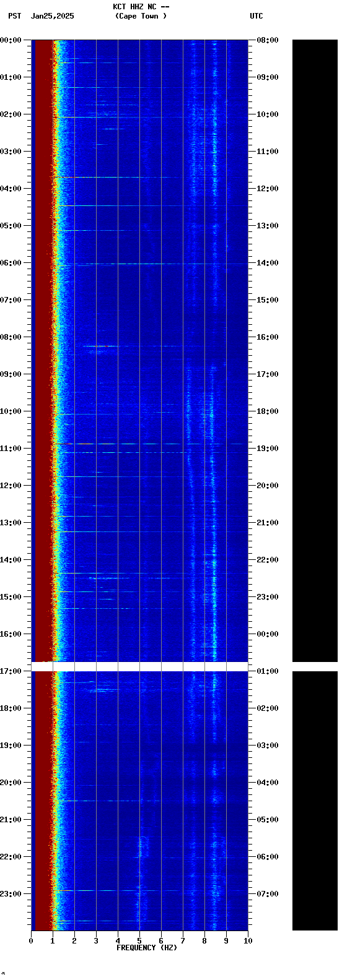Click the UTC '05:00' time label

tap(268, 820)
